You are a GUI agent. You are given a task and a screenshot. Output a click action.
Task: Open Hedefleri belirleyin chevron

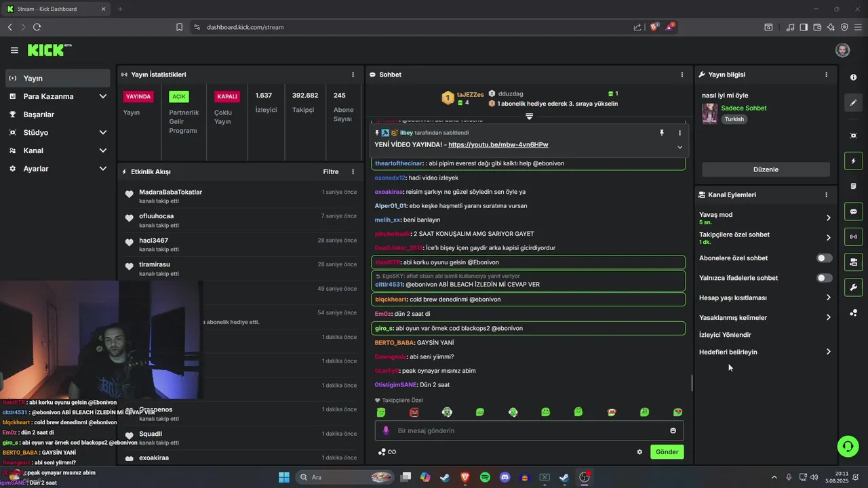pos(828,352)
